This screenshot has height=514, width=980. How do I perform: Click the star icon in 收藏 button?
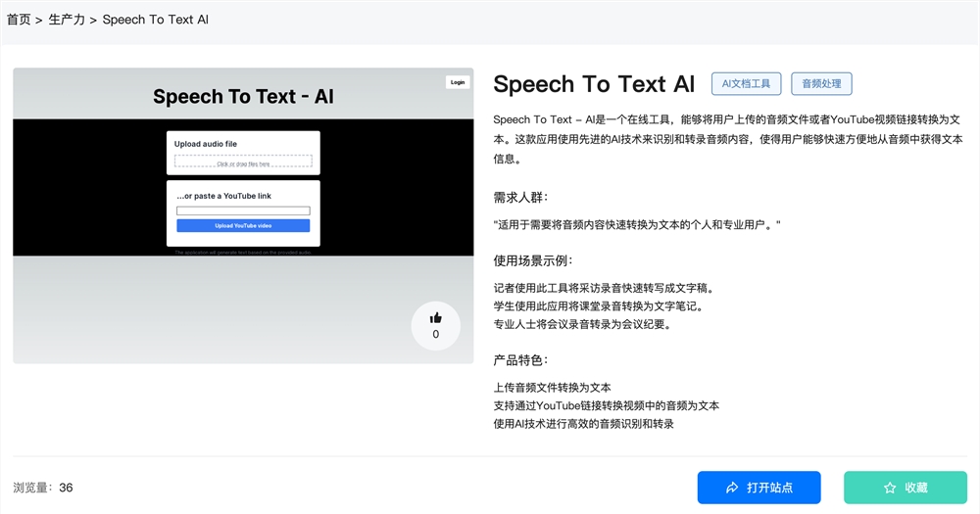tap(890, 488)
